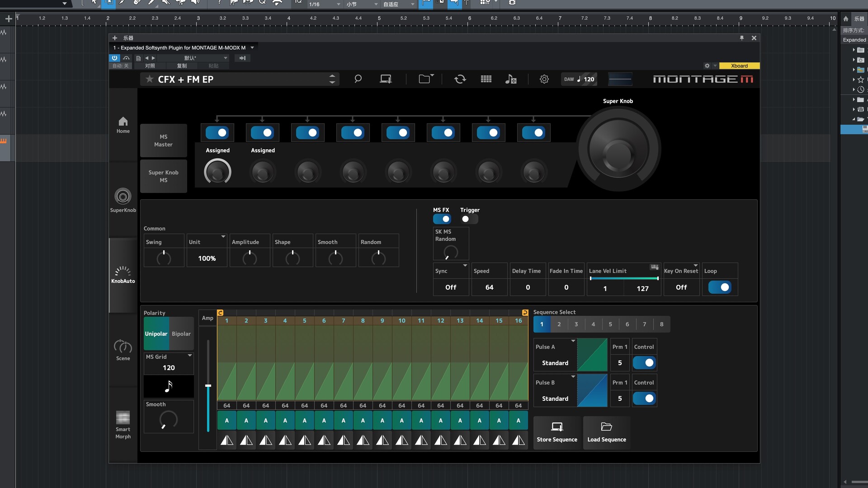
Task: Click the search magnifier icon
Action: tap(358, 79)
